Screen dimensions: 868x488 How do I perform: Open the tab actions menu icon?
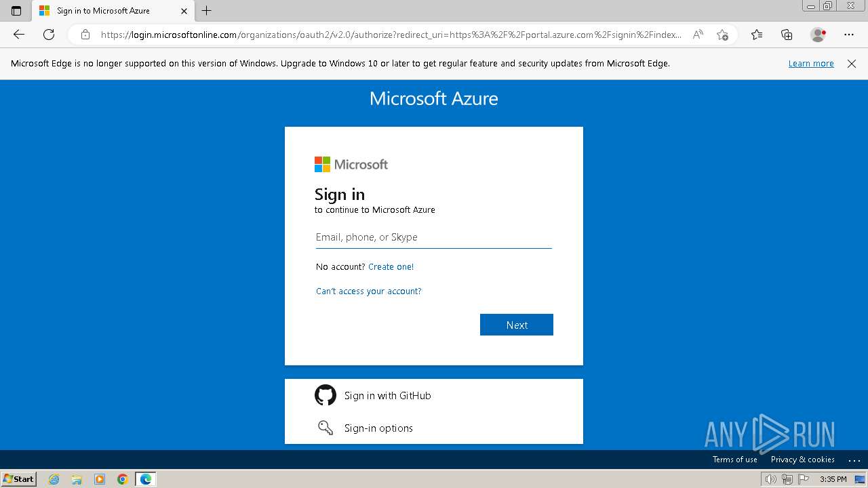click(16, 11)
